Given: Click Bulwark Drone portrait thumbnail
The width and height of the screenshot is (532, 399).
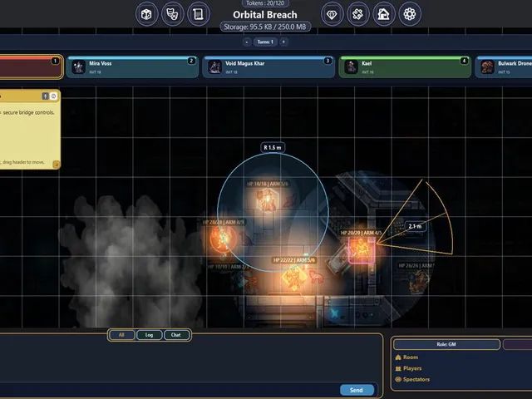Looking at the screenshot, I should [488, 66].
